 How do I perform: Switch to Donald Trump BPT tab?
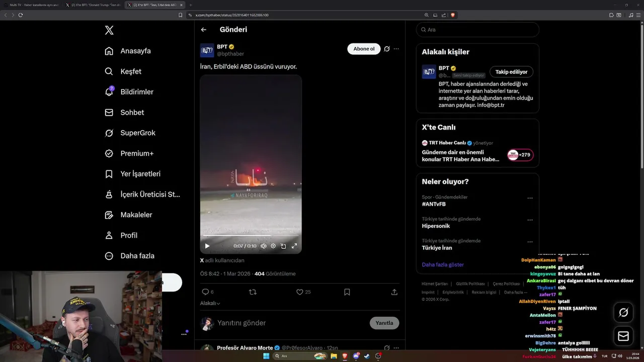point(94,5)
